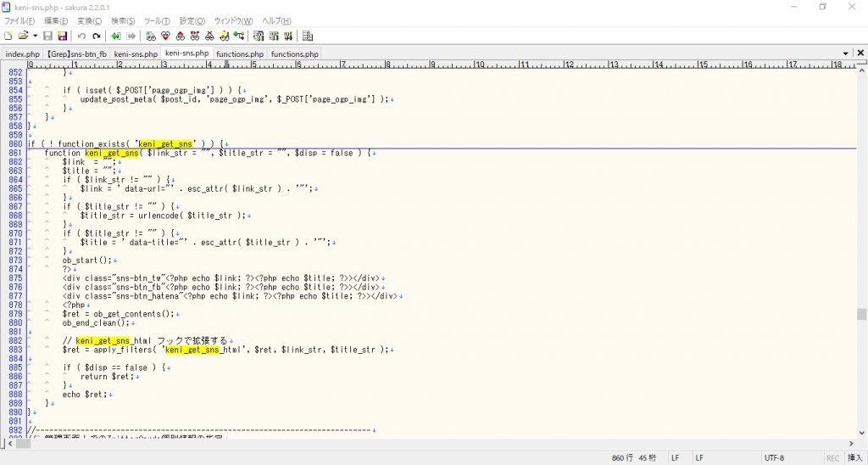
Task: Click the horizontal scrollbar left arrow
Action: click(10, 444)
